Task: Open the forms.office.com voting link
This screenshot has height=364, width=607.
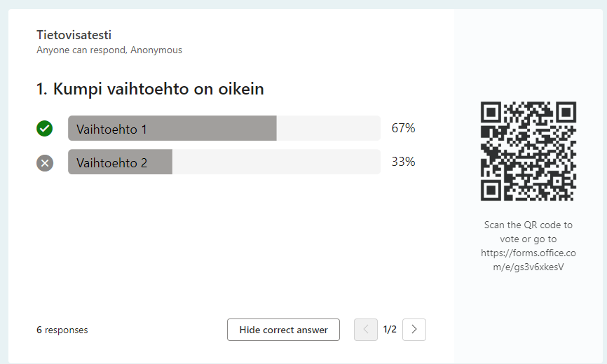Action: tap(528, 260)
